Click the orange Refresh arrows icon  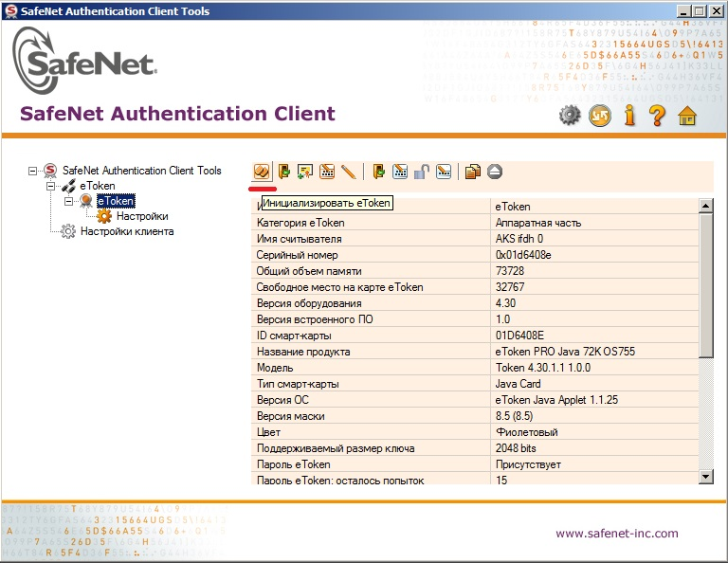(x=600, y=116)
